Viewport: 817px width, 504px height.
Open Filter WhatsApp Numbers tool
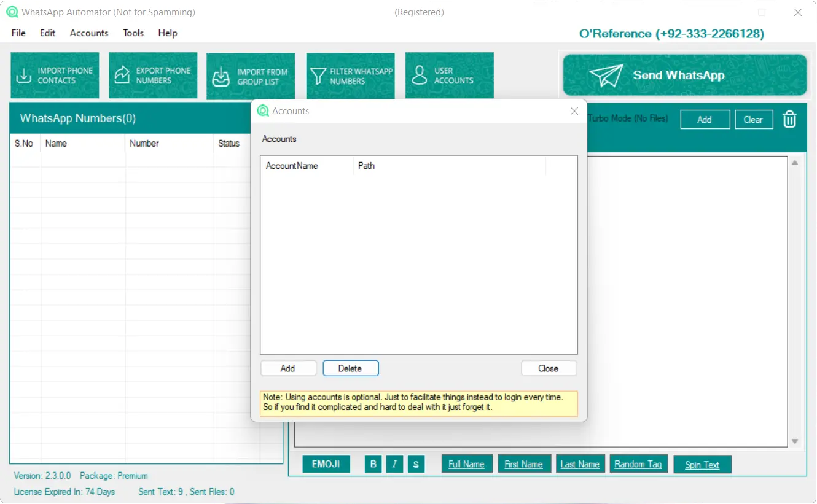[350, 76]
